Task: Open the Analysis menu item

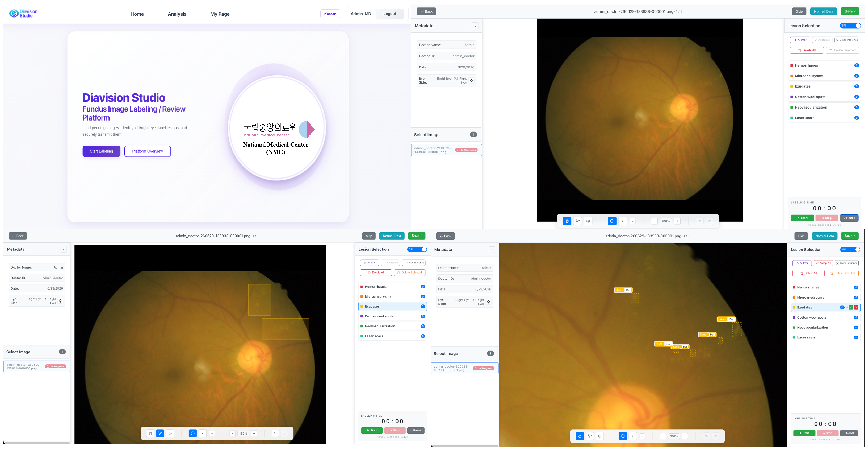Action: coord(177,14)
